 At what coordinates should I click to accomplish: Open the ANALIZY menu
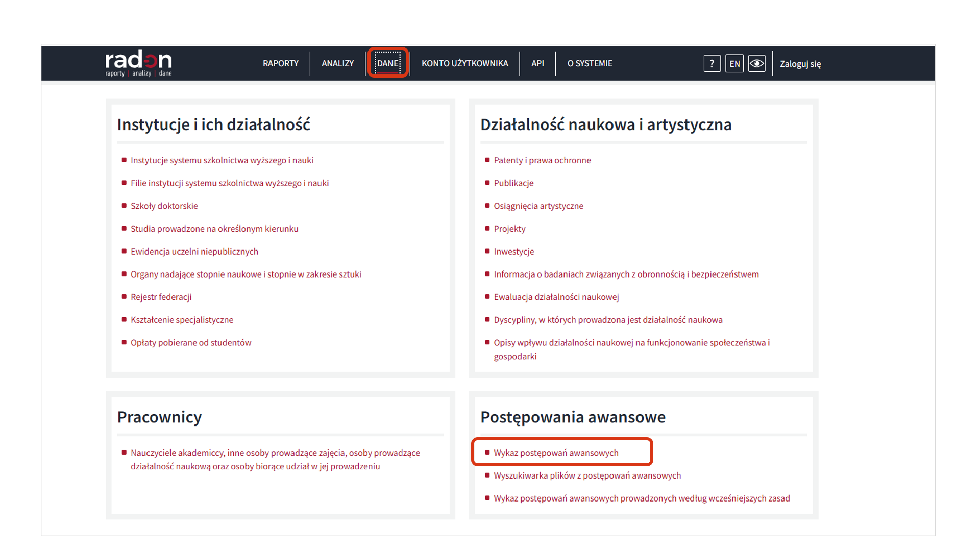click(337, 63)
